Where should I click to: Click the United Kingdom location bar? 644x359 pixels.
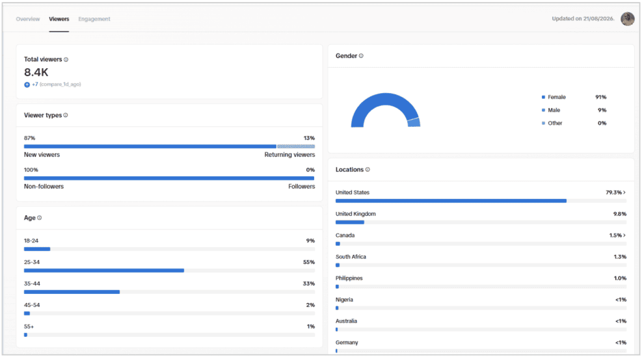(349, 222)
